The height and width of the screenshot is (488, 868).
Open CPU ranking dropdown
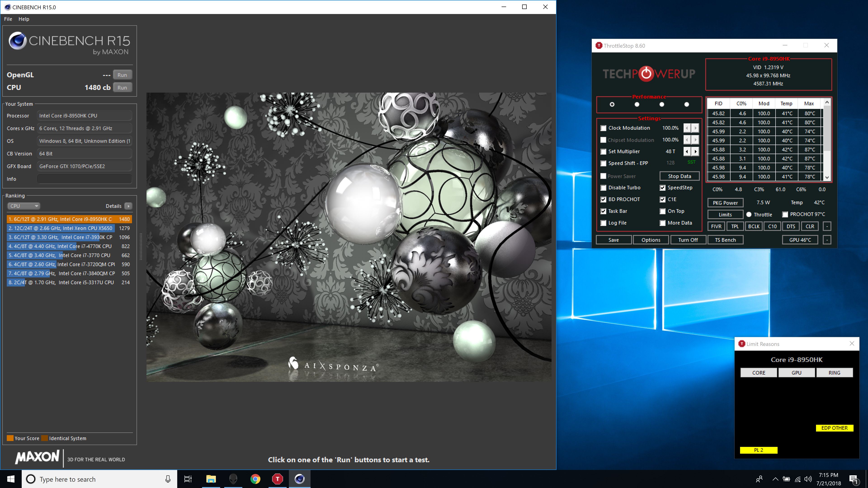pos(24,206)
